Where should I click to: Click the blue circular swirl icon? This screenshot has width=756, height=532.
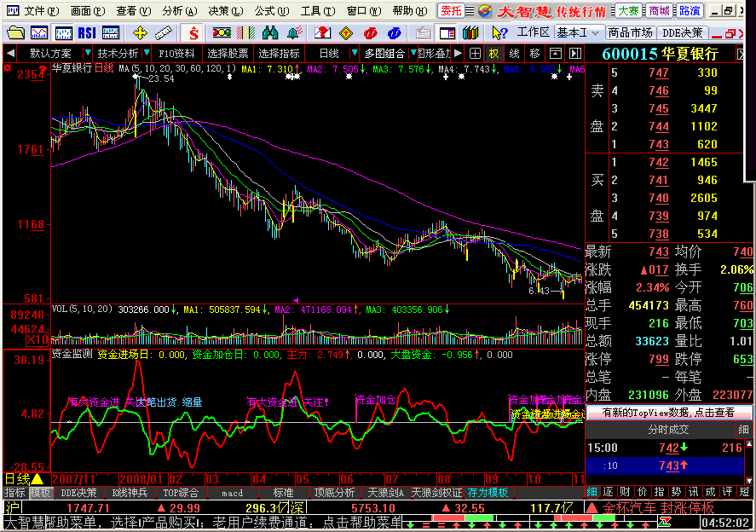[394, 32]
